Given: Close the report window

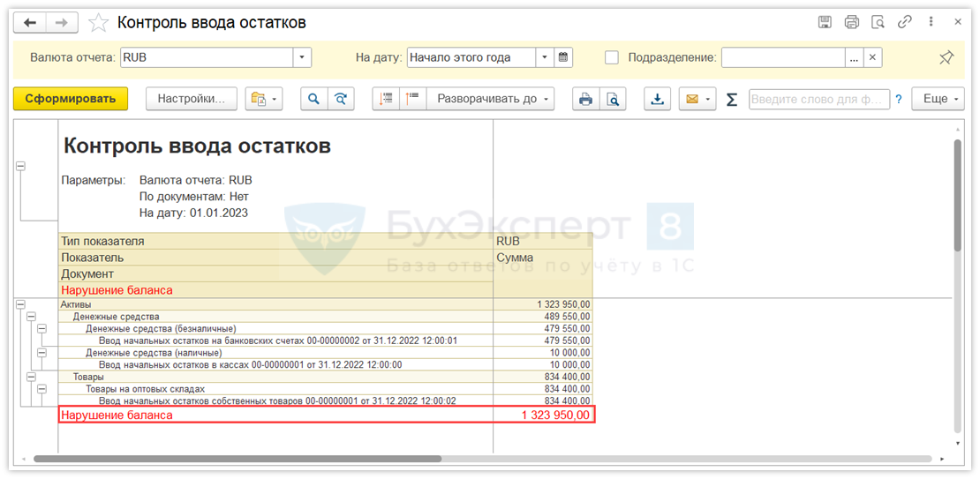Looking at the screenshot, I should tap(958, 22).
